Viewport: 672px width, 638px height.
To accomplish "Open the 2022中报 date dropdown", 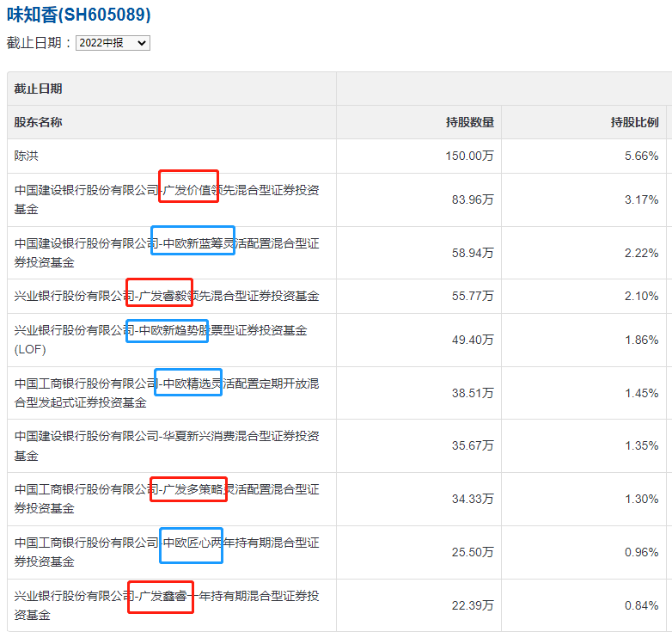I will tap(113, 43).
